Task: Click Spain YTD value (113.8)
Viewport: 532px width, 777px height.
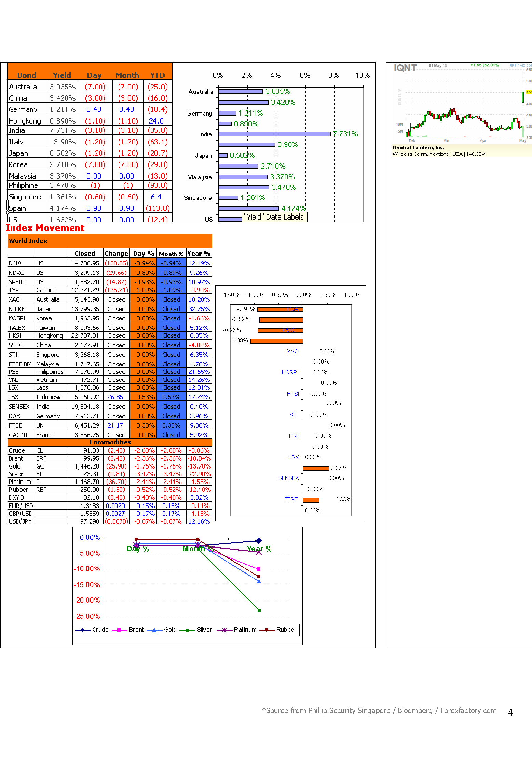Action: pyautogui.click(x=158, y=208)
